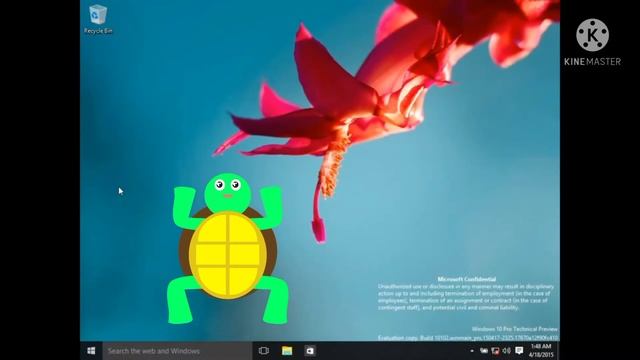640x360 pixels.
Task: Click the taskbar clock showing 1:48 AM
Action: click(x=541, y=351)
